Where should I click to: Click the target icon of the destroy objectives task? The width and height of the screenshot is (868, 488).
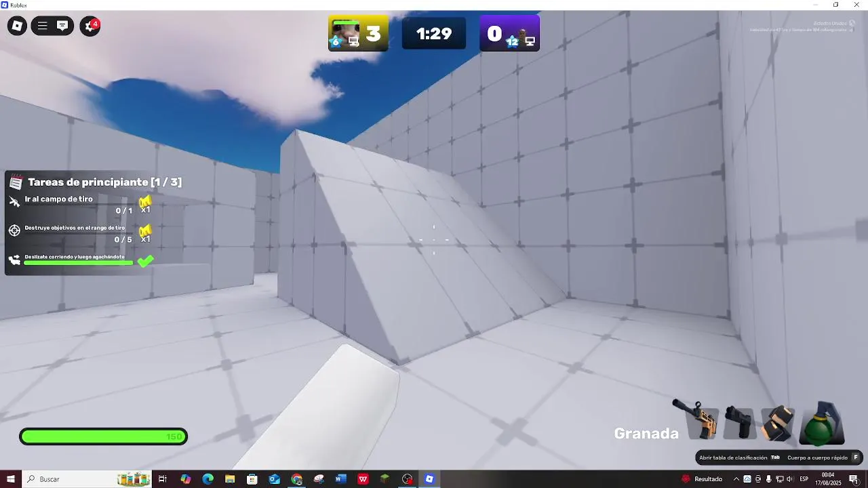[14, 230]
